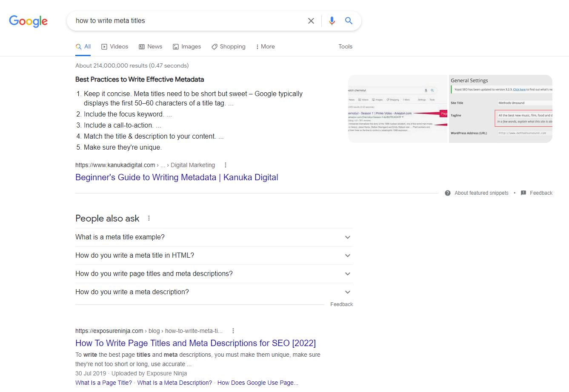Clear the search query with the X icon
The image size is (569, 392).
311,20
